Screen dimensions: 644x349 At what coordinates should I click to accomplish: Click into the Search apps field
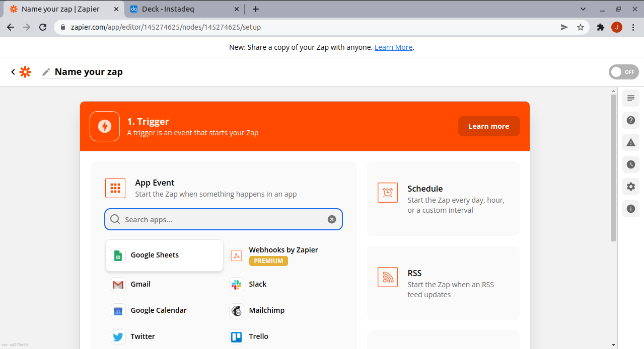click(x=224, y=219)
